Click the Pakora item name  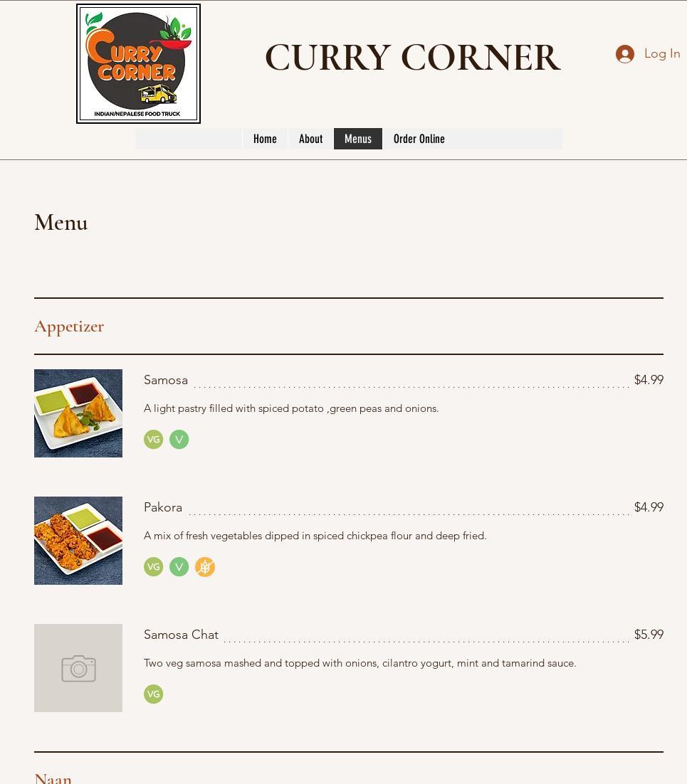coord(162,507)
